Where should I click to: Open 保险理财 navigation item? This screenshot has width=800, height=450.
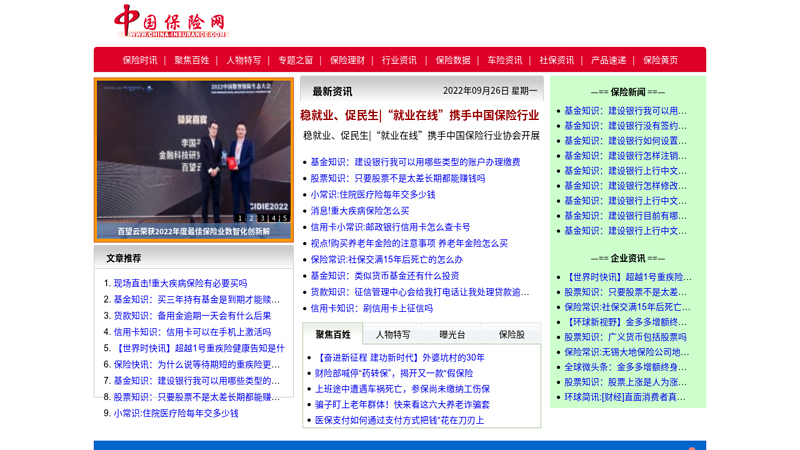pyautogui.click(x=347, y=60)
